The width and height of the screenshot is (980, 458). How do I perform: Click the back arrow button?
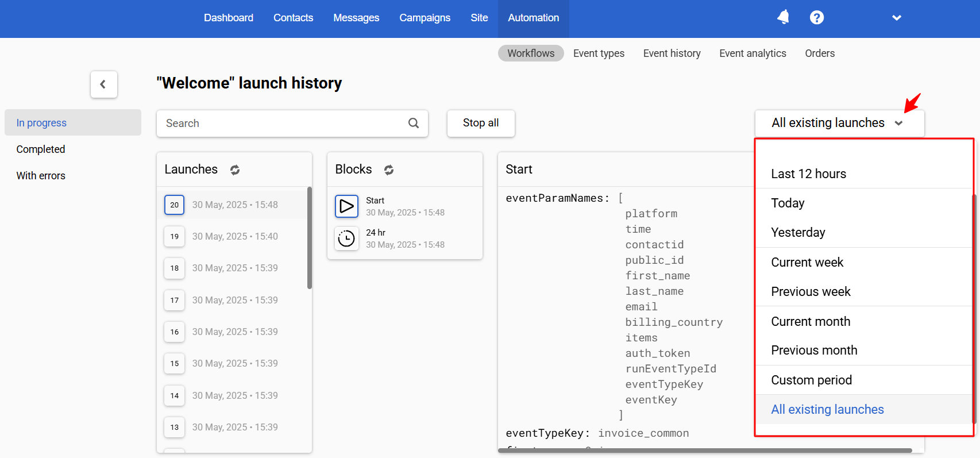(x=104, y=84)
